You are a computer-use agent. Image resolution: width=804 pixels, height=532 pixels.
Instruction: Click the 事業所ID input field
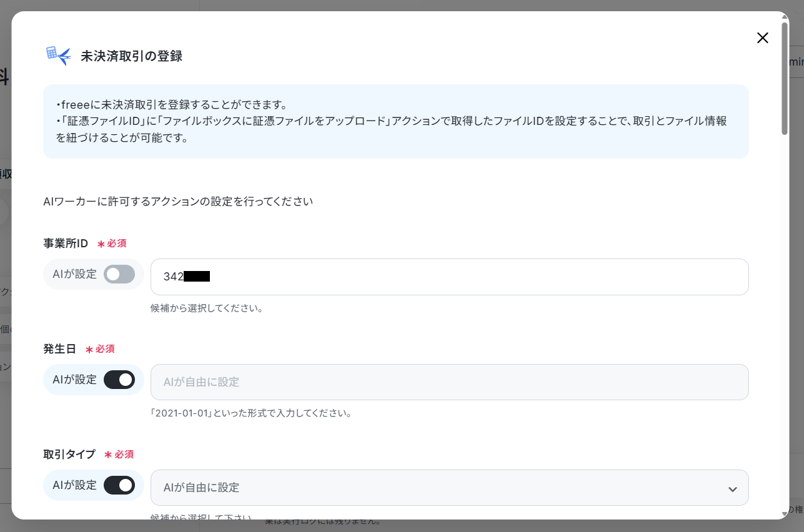pos(449,277)
